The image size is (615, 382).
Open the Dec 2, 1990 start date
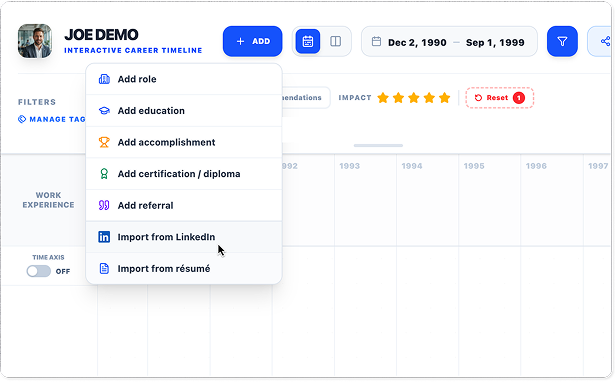point(417,42)
